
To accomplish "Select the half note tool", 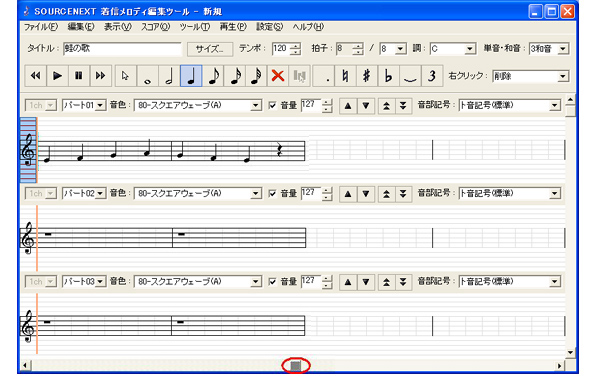I will coord(169,76).
